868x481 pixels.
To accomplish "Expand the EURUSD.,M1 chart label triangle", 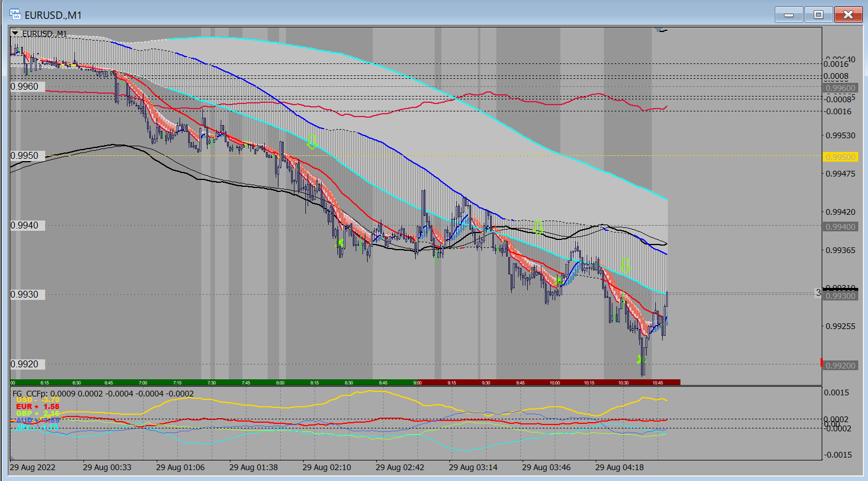I will [15, 34].
